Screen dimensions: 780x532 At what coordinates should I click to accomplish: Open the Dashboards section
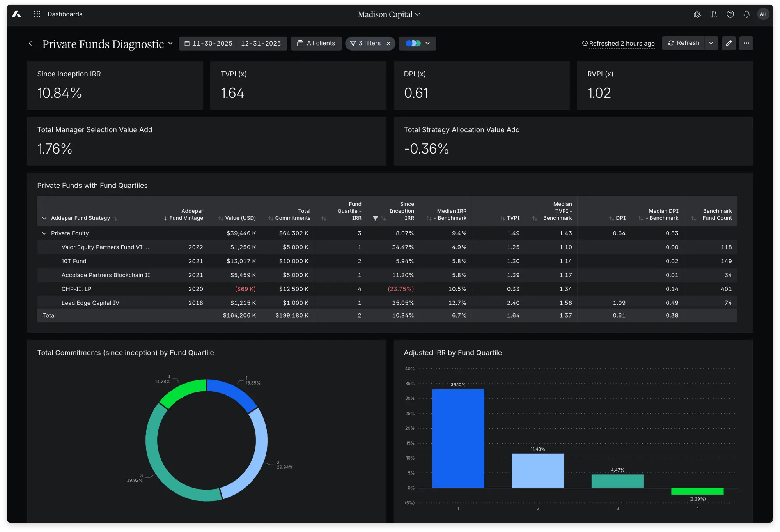coord(65,14)
